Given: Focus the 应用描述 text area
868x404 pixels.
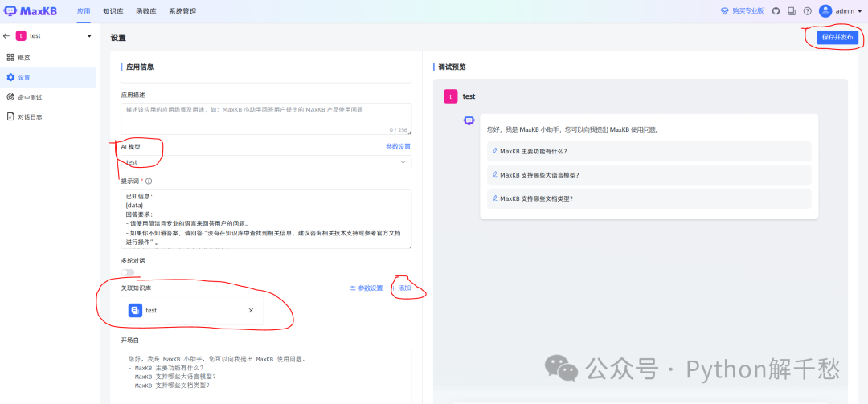Looking at the screenshot, I should click(x=266, y=118).
